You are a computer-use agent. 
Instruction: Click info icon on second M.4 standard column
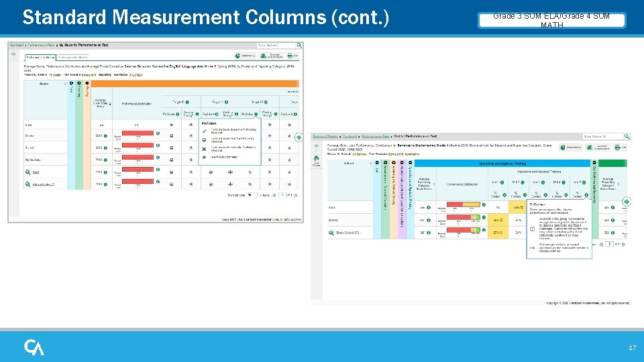(523, 182)
